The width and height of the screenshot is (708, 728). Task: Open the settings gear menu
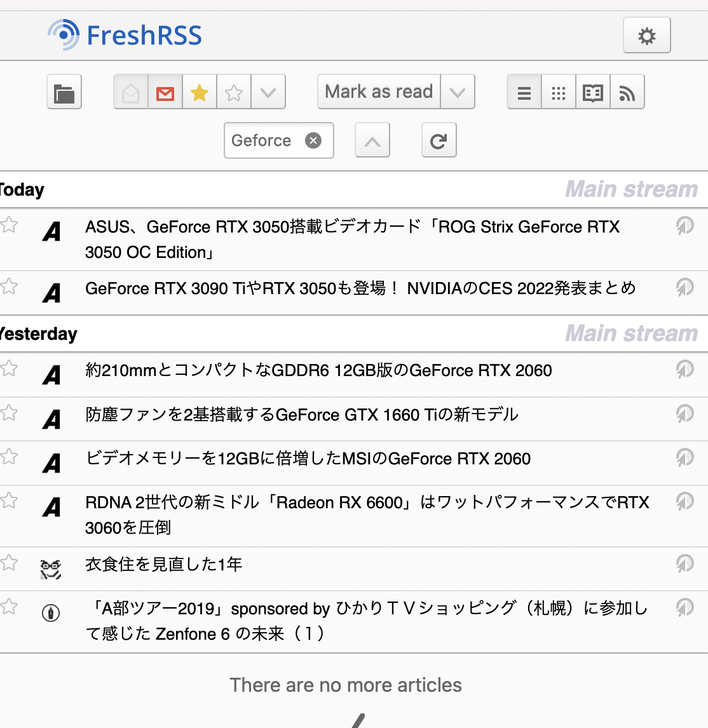(646, 36)
